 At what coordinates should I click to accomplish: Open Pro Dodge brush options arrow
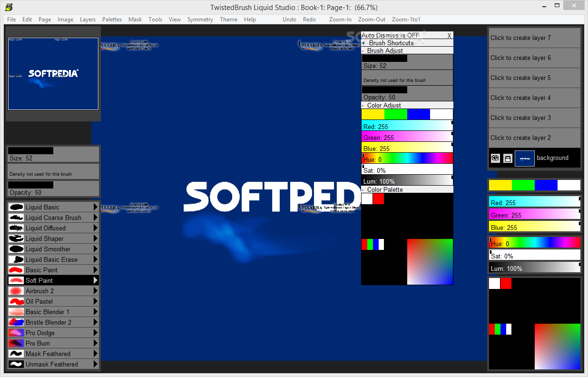tap(96, 333)
